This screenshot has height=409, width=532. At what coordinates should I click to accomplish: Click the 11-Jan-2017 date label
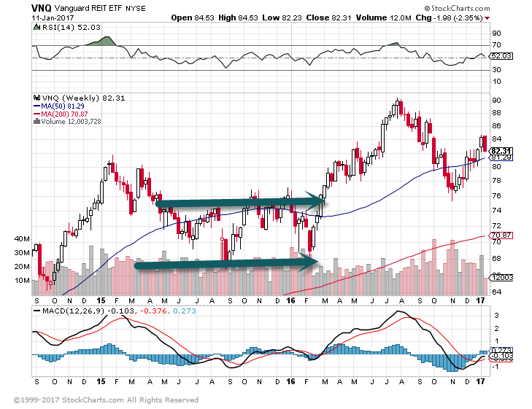pos(53,17)
